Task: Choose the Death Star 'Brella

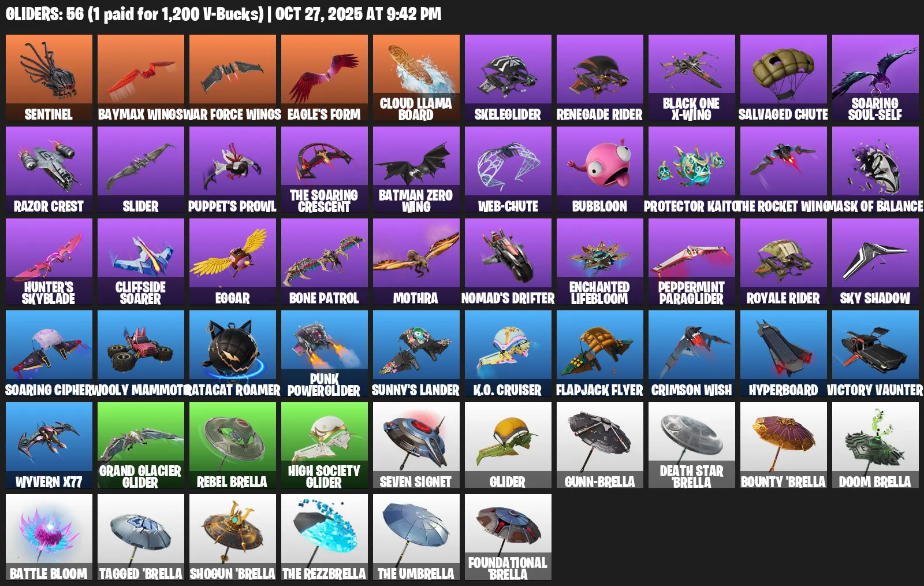Action: pyautogui.click(x=692, y=446)
